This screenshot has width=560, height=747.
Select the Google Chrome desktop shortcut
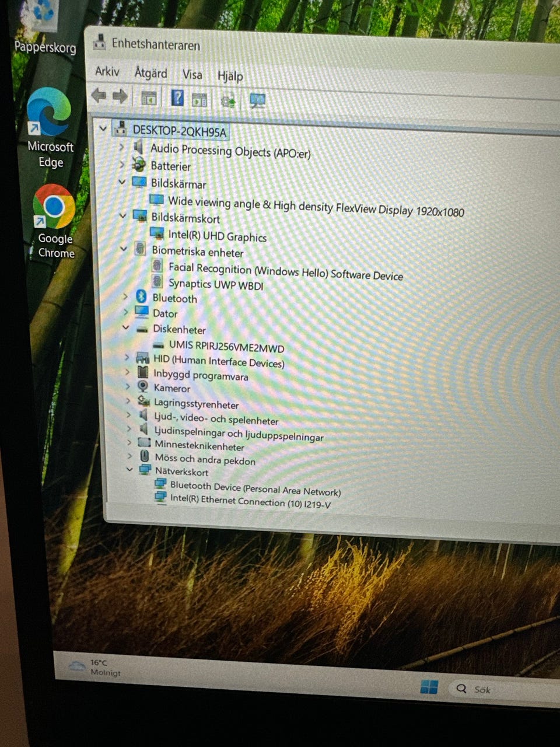click(x=54, y=222)
